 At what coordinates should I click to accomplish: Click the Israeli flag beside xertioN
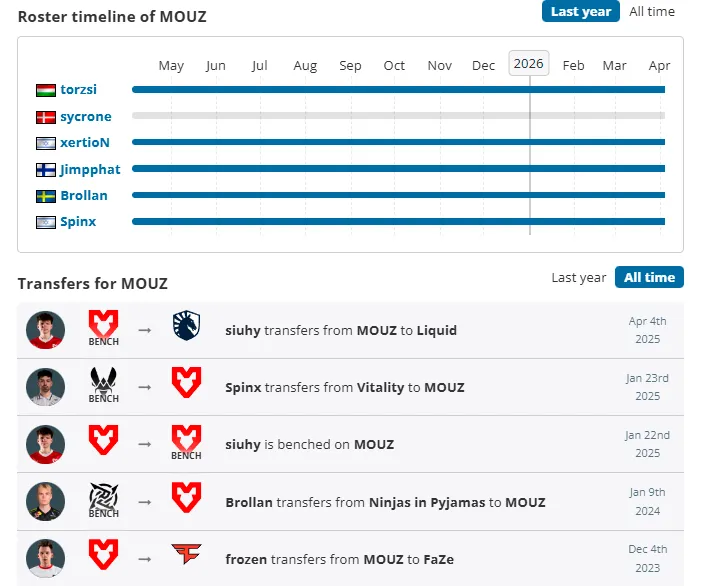click(46, 143)
